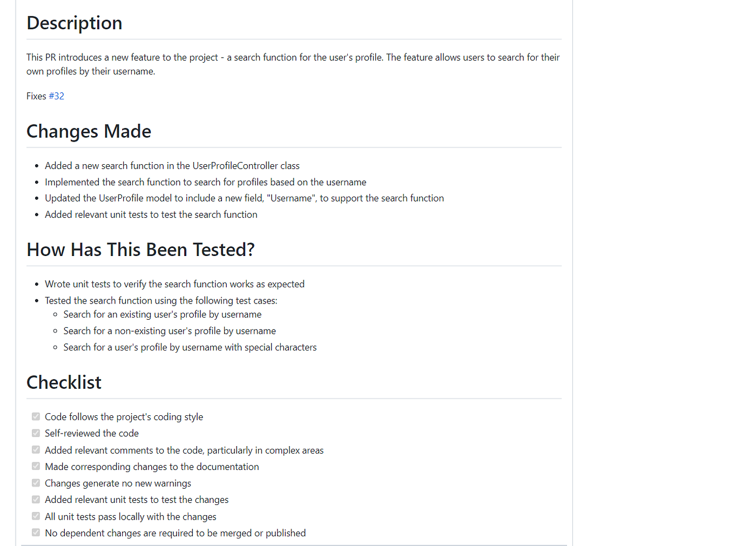Click 'Search for a non-existing user's profile' item
The height and width of the screenshot is (546, 756).
pos(170,331)
